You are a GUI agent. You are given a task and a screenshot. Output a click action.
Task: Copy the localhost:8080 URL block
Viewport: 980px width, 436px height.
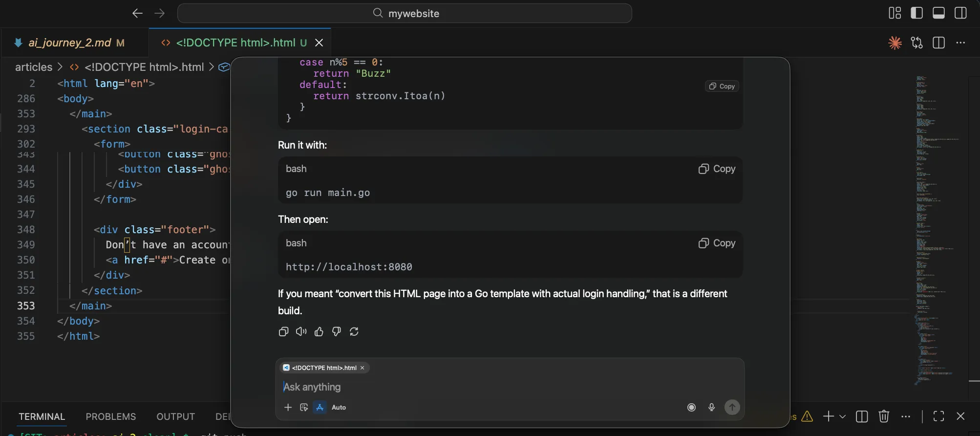[x=717, y=243]
